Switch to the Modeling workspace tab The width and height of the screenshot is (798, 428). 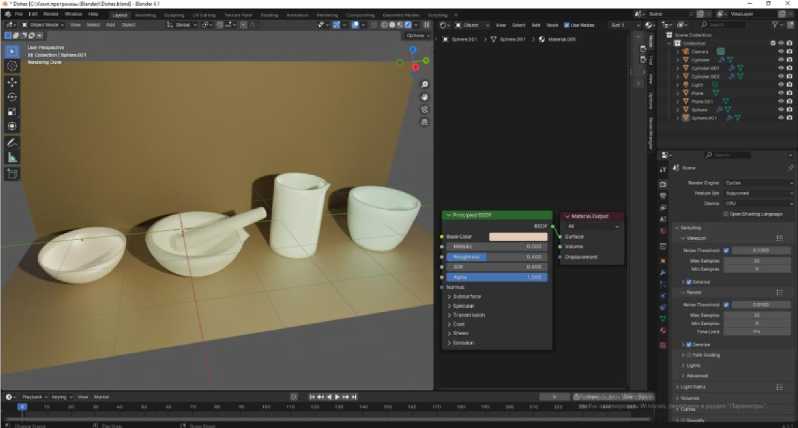146,15
